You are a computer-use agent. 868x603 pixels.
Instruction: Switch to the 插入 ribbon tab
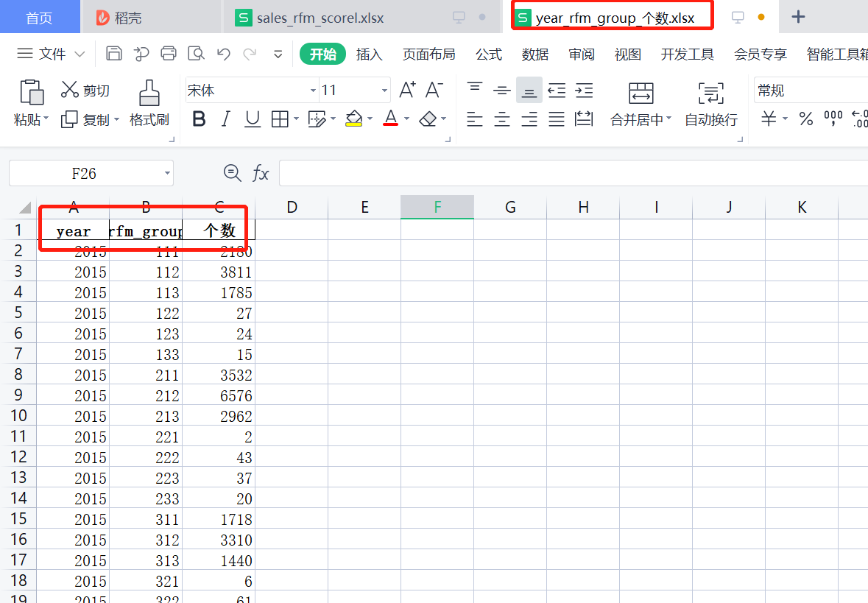(x=370, y=54)
